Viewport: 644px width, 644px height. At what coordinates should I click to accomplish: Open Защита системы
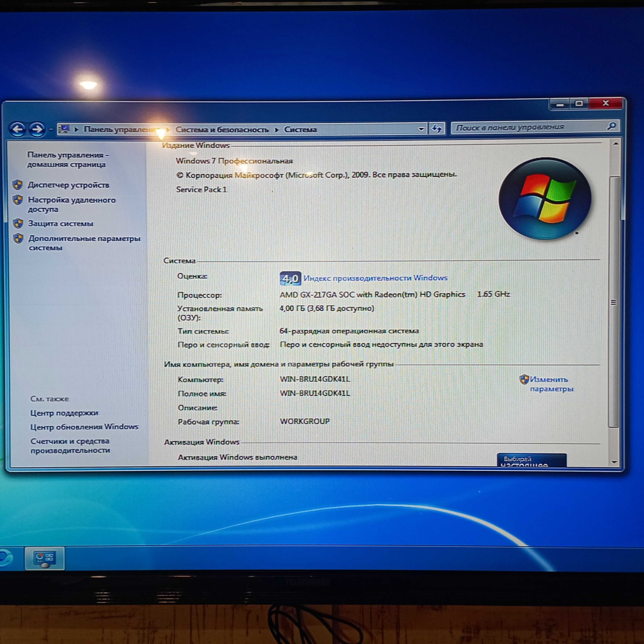click(x=61, y=223)
